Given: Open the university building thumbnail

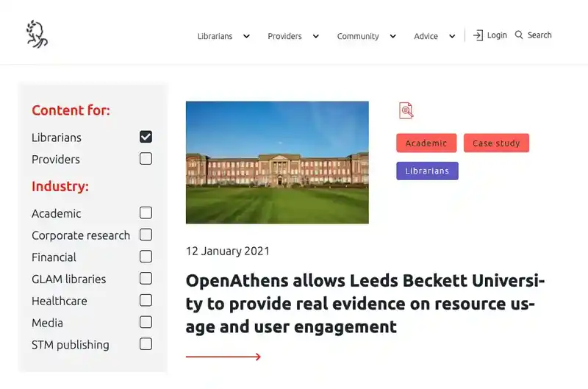Looking at the screenshot, I should click(277, 163).
